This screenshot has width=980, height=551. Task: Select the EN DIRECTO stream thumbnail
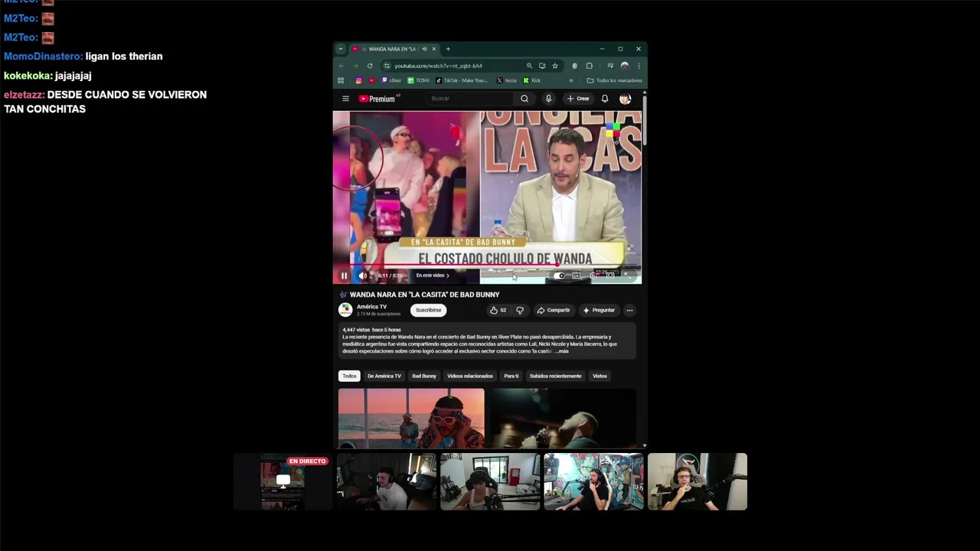point(283,481)
